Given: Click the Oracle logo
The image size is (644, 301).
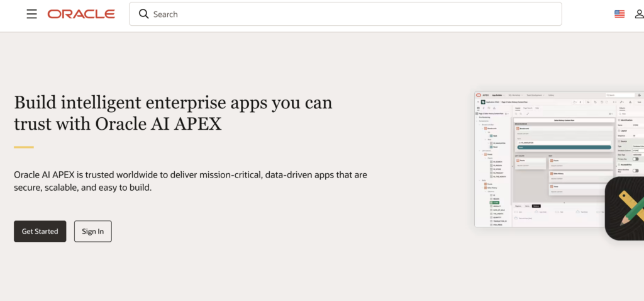Looking at the screenshot, I should (80, 14).
